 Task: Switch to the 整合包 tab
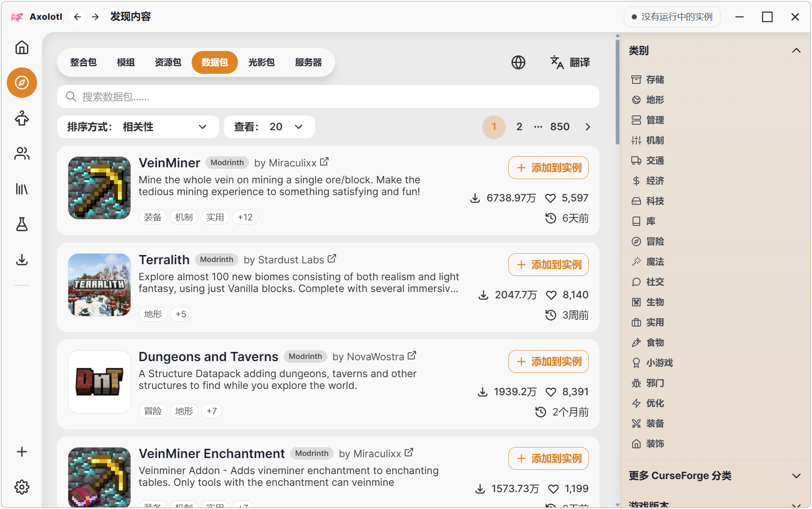(83, 62)
